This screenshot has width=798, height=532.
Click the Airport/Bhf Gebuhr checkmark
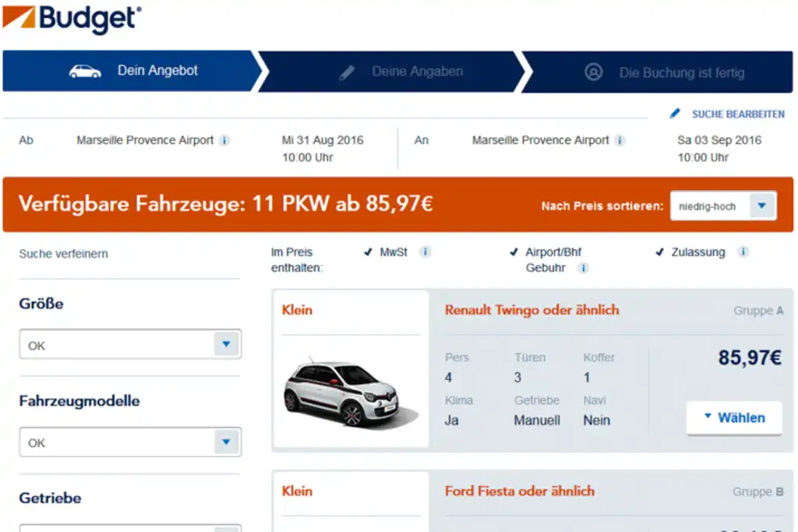tap(514, 252)
